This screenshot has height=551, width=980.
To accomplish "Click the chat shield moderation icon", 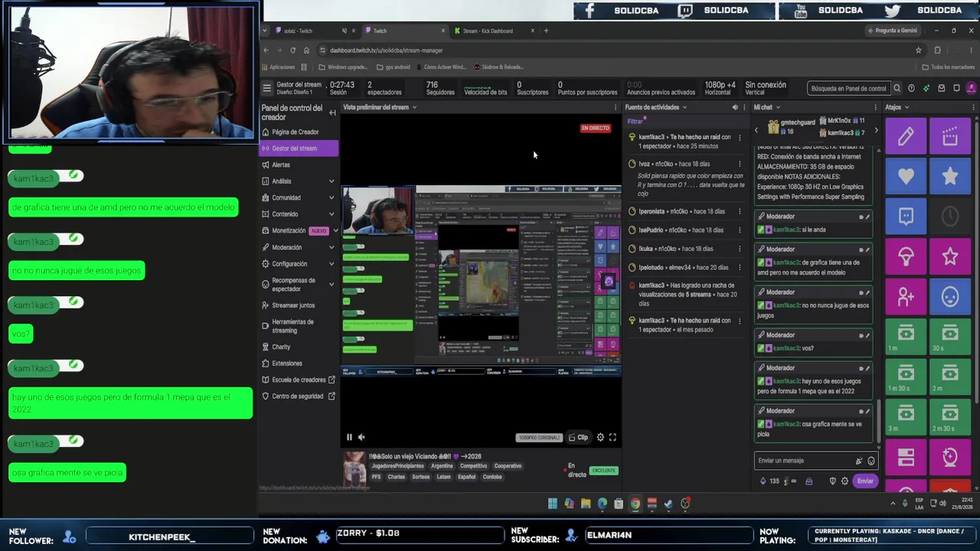I will point(832,481).
